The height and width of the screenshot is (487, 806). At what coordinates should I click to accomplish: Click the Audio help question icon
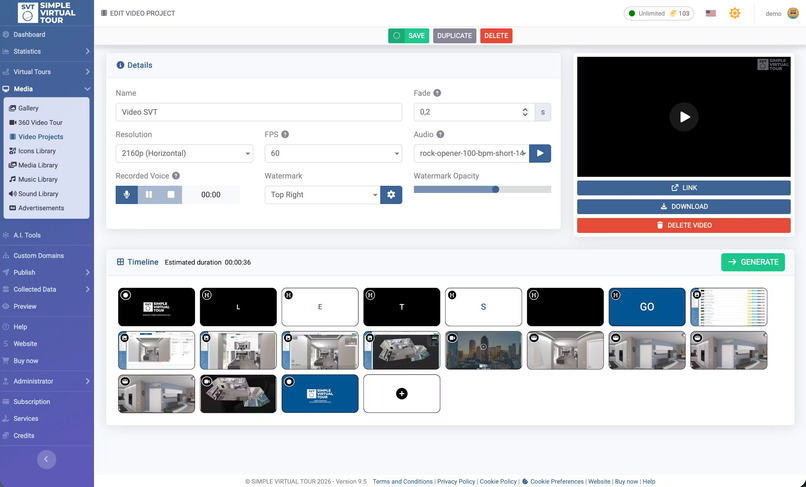(x=440, y=134)
